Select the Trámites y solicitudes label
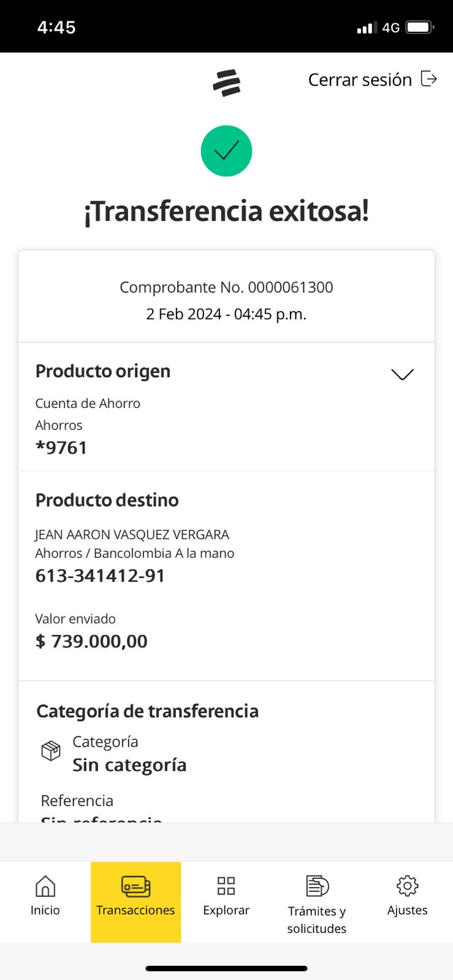 click(317, 919)
